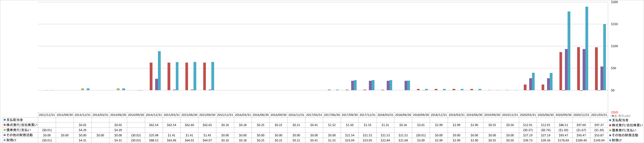Select the $63.96 財務CF cell
Viewport: 644px width, 143px height.
click(x=172, y=140)
